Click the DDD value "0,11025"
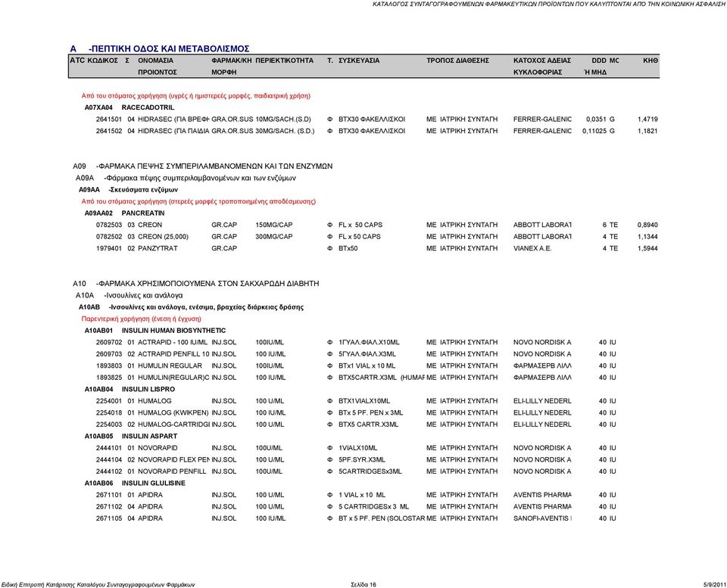Viewport: 727px width, 588px height. click(x=594, y=131)
